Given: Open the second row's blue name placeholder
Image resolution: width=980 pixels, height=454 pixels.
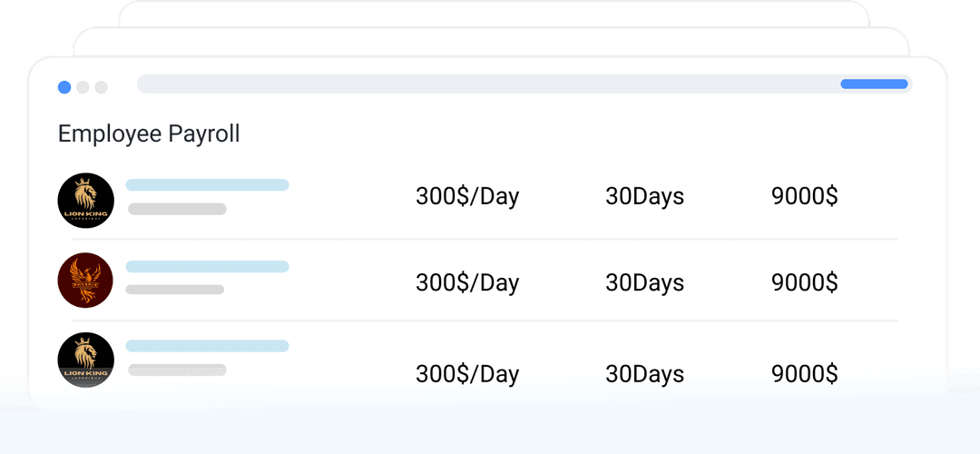Looking at the screenshot, I should tap(207, 267).
